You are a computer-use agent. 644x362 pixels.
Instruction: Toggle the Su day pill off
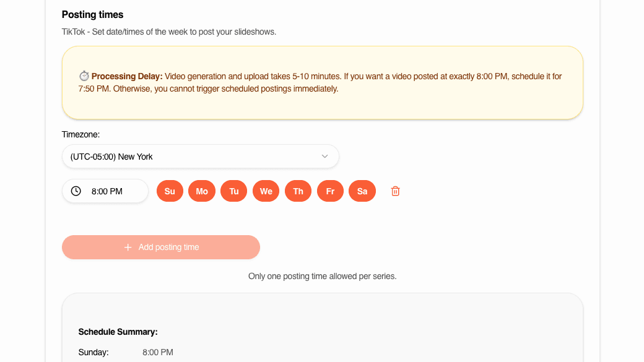tap(170, 191)
